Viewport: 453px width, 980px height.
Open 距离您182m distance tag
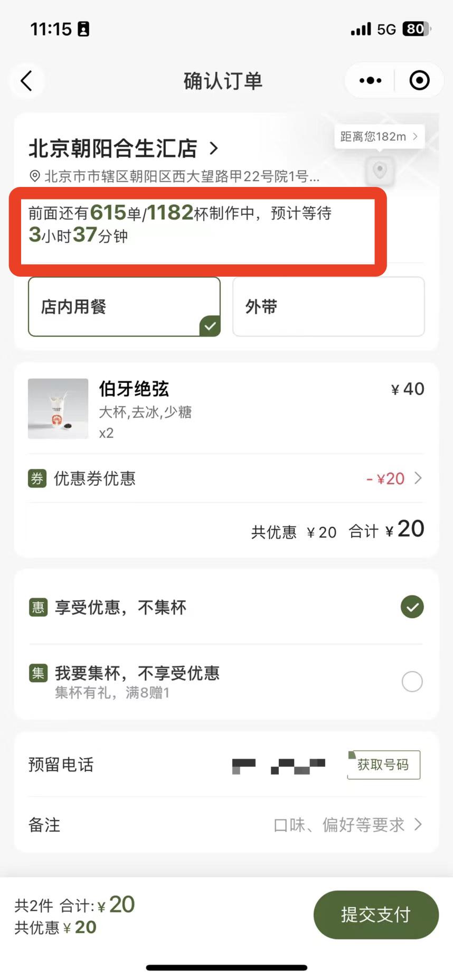tap(379, 137)
